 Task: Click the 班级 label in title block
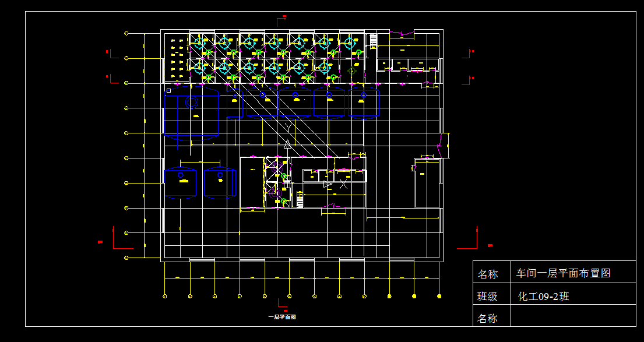[x=488, y=297]
